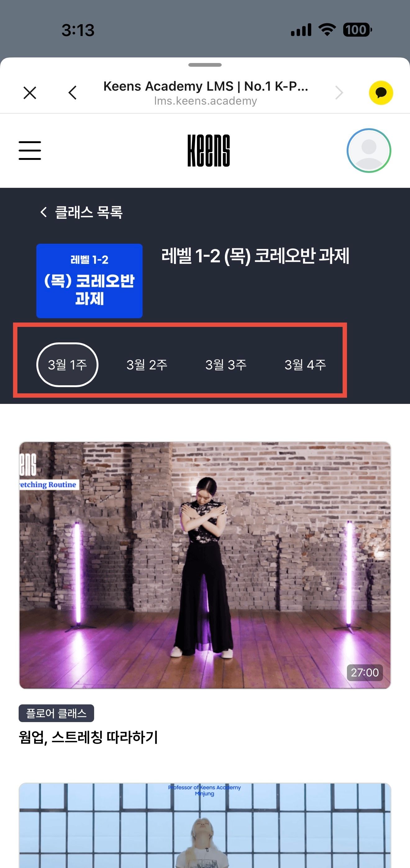The image size is (410, 868).
Task: Tap the 27:00 duration badge
Action: pos(365,672)
